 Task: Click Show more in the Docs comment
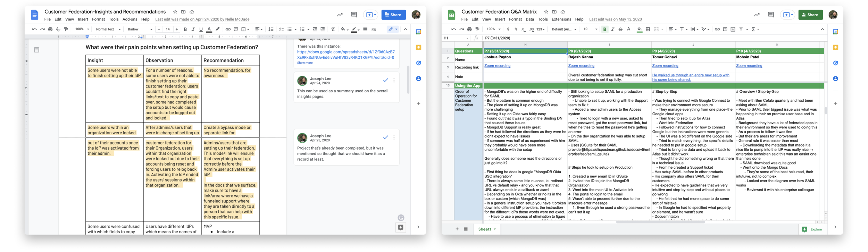coord(304,63)
